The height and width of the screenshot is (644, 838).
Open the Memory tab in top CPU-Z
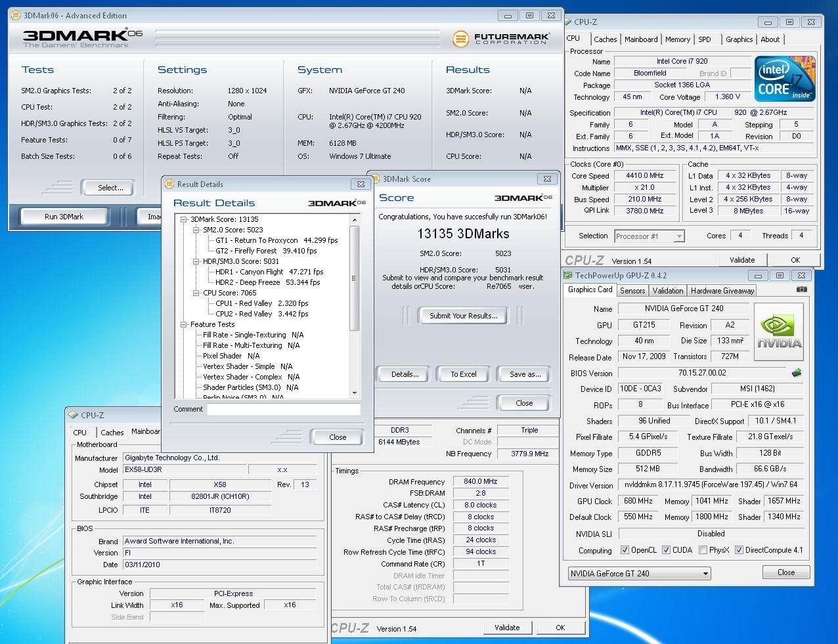[678, 39]
